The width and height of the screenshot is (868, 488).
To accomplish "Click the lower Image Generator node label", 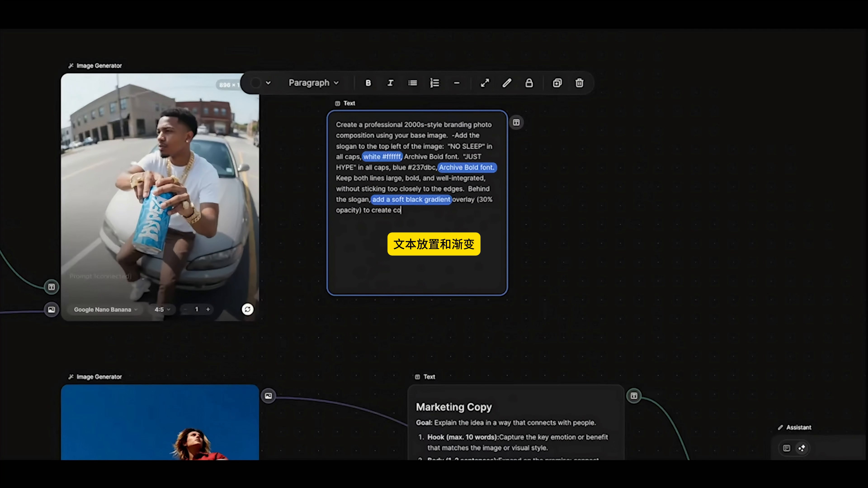I will (95, 377).
